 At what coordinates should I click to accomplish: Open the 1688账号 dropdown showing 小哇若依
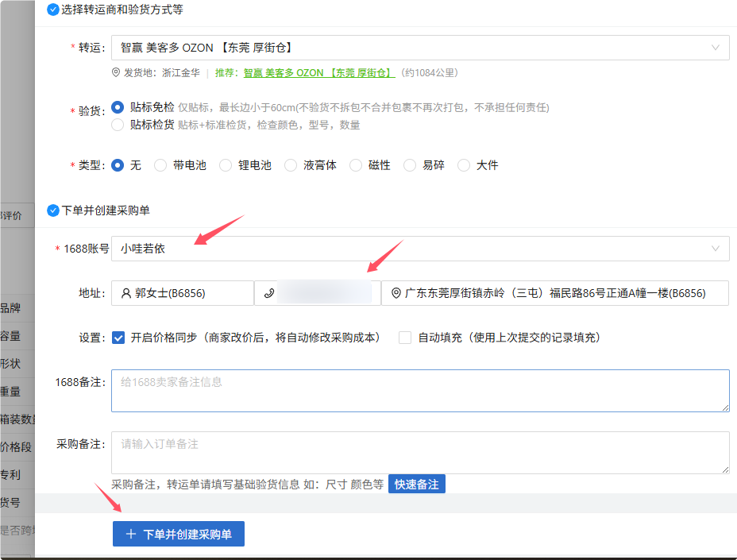coord(420,249)
